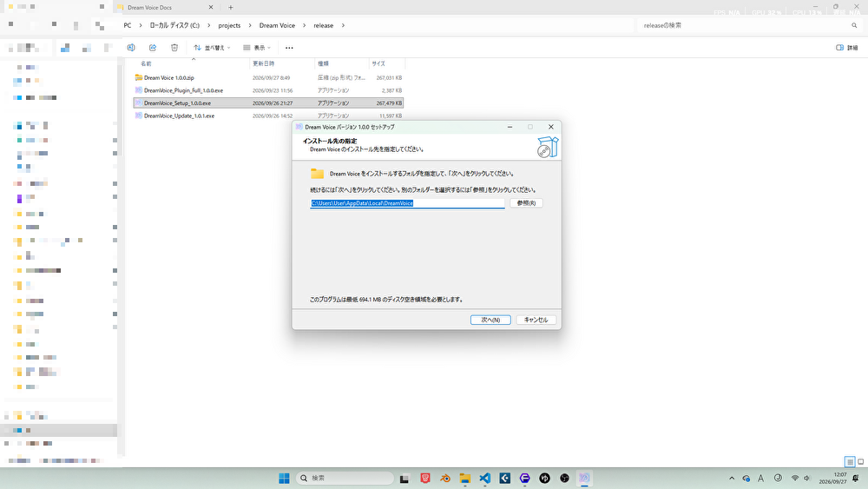
Task: Navigate to Dream Voice in the breadcrumb
Action: pos(277,25)
